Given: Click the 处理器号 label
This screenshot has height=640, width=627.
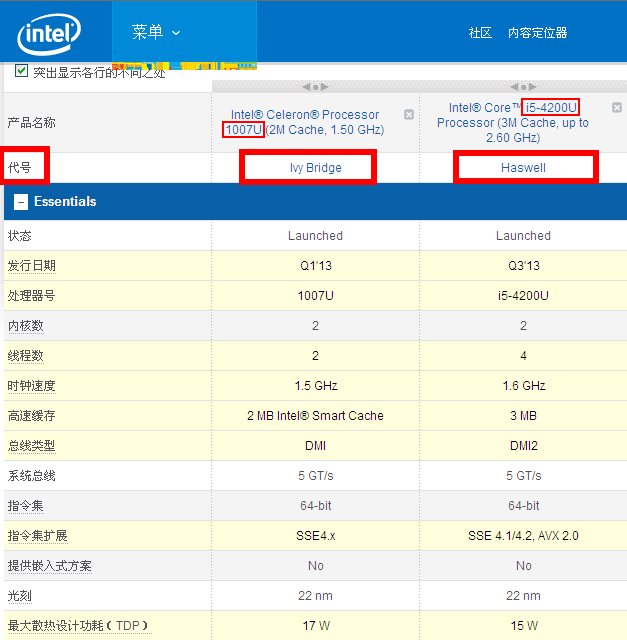Looking at the screenshot, I should (31, 296).
